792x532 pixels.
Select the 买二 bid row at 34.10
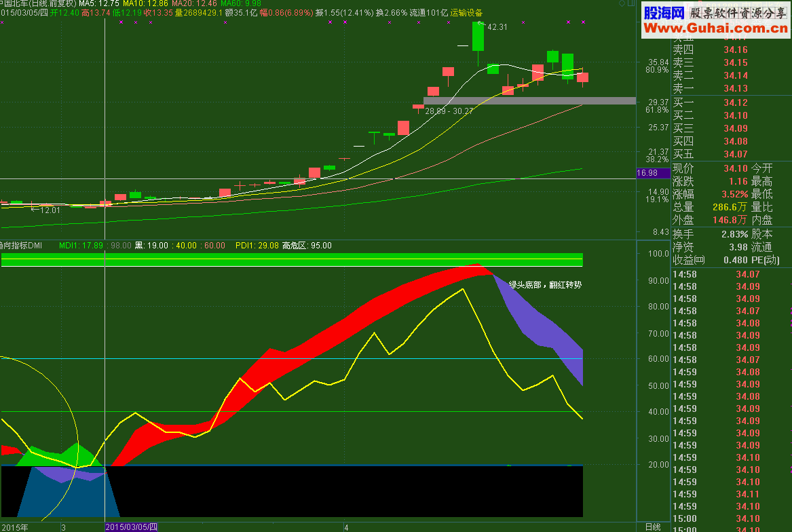pyautogui.click(x=710, y=115)
